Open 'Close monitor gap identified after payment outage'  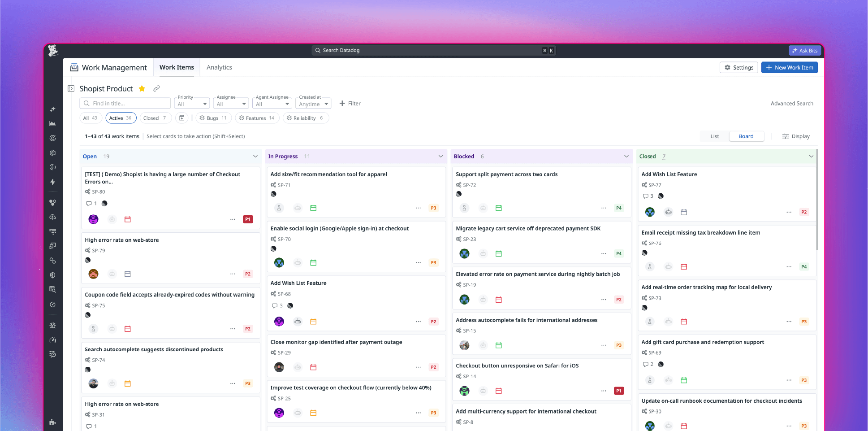coord(336,342)
